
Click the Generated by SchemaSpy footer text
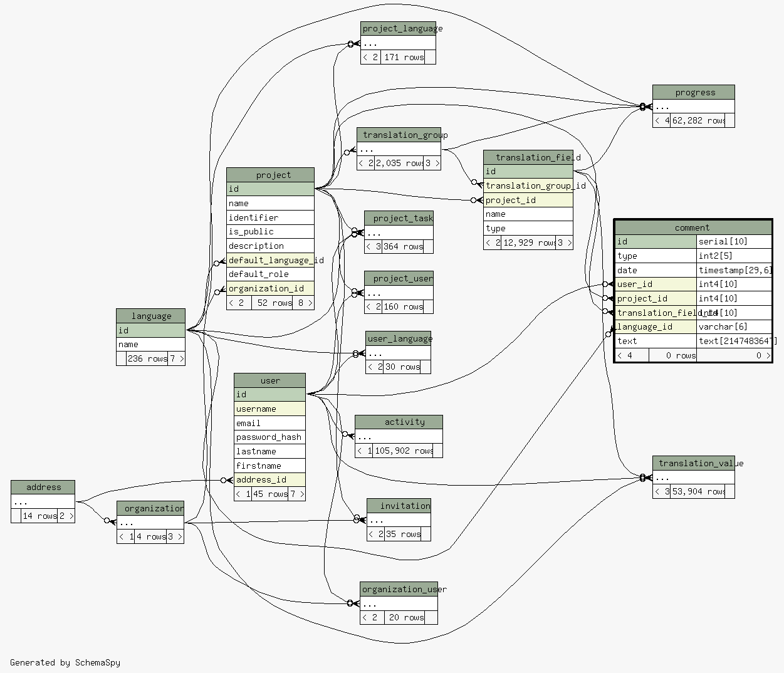(65, 662)
